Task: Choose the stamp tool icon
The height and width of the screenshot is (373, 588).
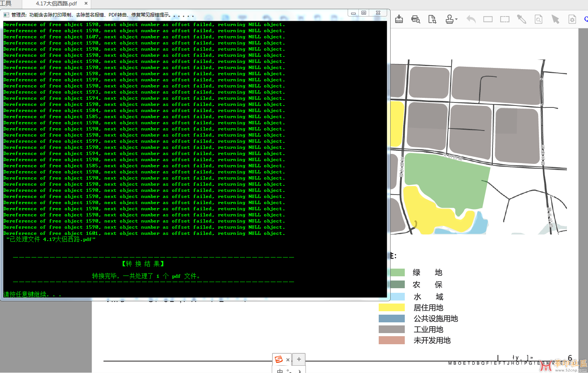Action: coord(449,19)
